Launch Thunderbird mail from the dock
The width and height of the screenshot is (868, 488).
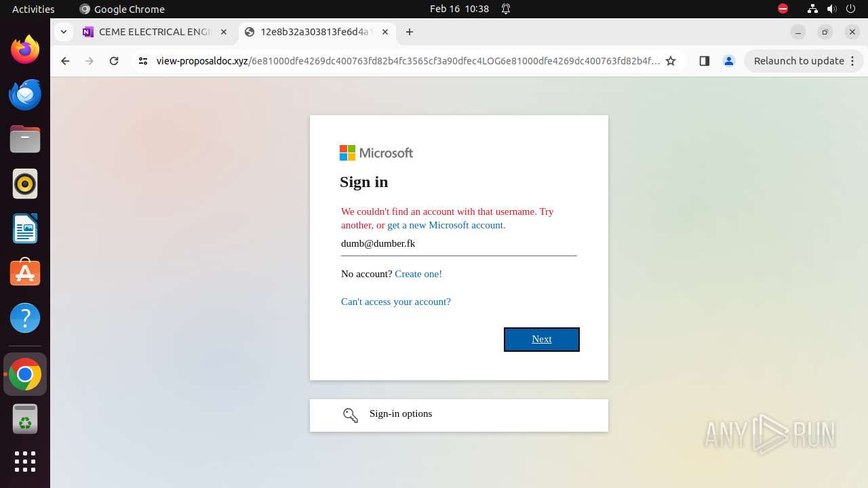[x=25, y=94]
